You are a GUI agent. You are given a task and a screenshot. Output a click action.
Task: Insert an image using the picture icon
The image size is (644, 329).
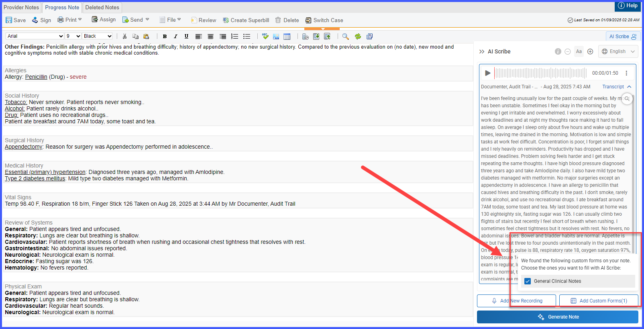point(276,36)
